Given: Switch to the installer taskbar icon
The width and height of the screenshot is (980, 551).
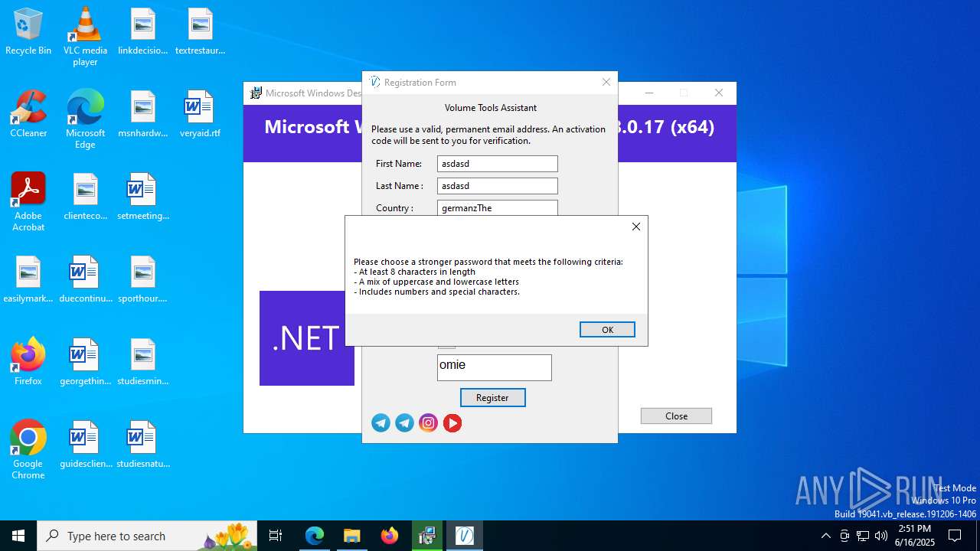Looking at the screenshot, I should [427, 536].
